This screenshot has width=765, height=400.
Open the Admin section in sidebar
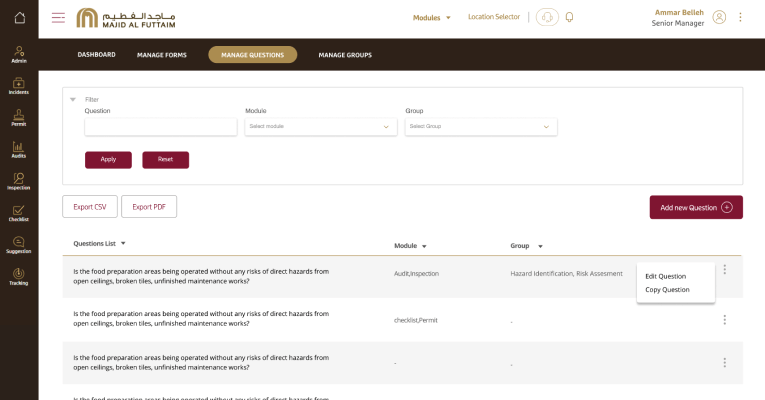click(x=19, y=54)
